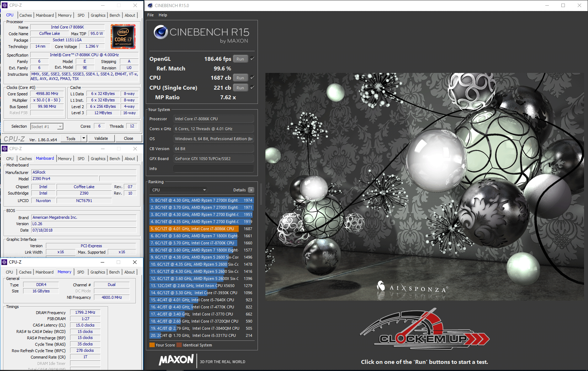Click Run button for CPU (Single Core)
The height and width of the screenshot is (371, 588).
(x=240, y=88)
